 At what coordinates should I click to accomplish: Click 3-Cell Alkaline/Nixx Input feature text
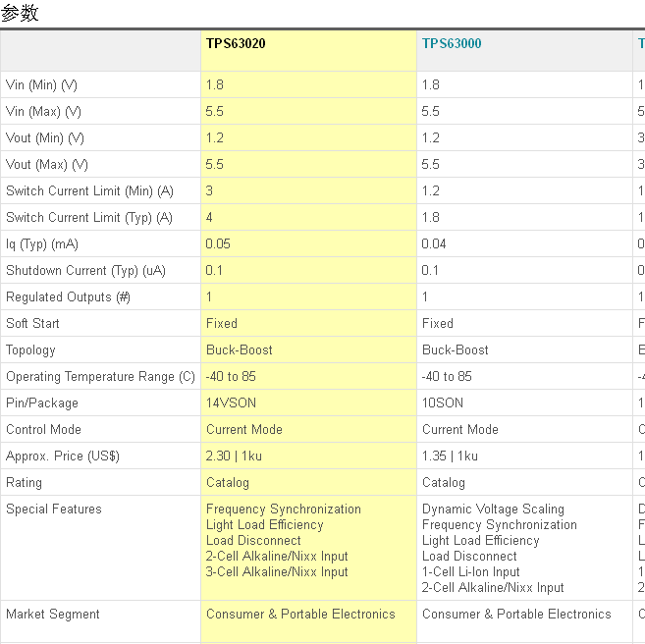(x=277, y=571)
